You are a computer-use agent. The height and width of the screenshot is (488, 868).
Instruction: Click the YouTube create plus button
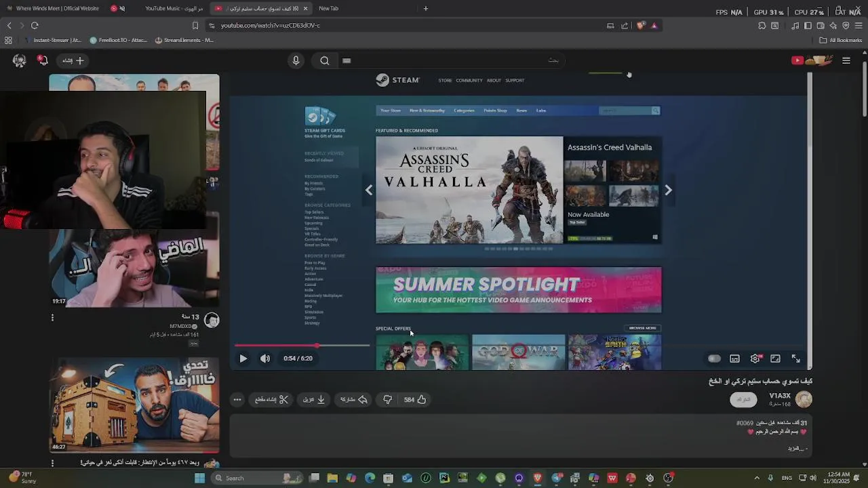point(73,60)
